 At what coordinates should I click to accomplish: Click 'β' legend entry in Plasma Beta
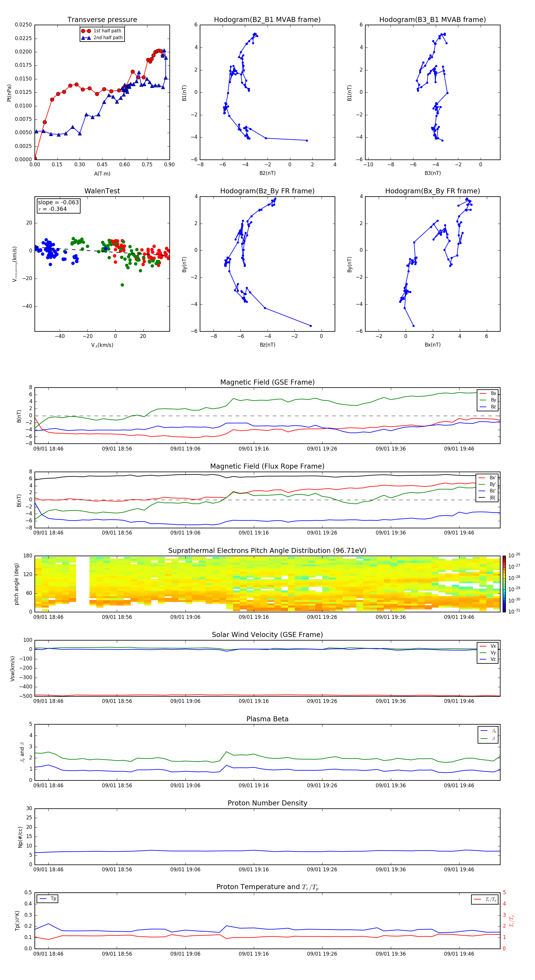[488, 739]
